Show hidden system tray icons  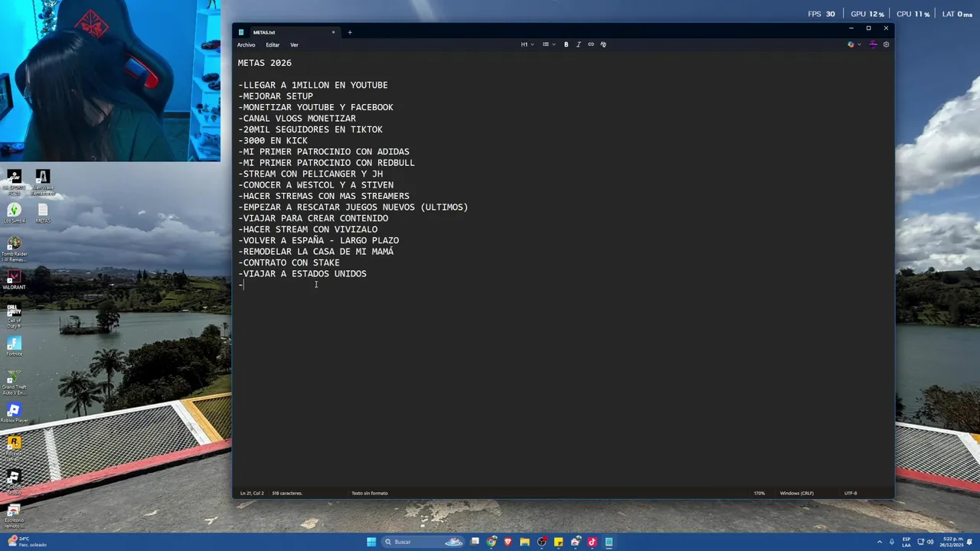point(880,542)
